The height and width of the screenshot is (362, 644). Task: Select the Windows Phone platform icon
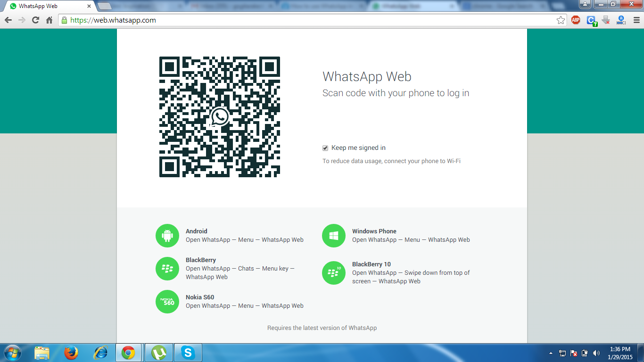click(334, 235)
